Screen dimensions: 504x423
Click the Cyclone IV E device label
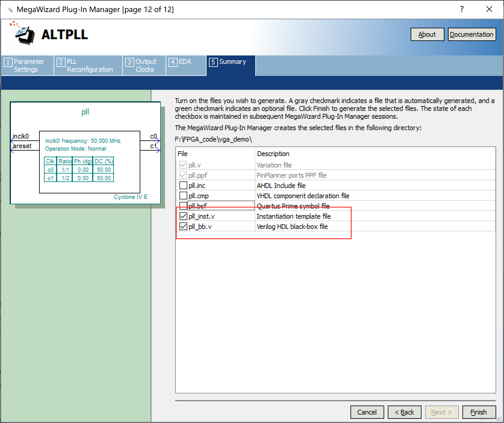tap(131, 197)
